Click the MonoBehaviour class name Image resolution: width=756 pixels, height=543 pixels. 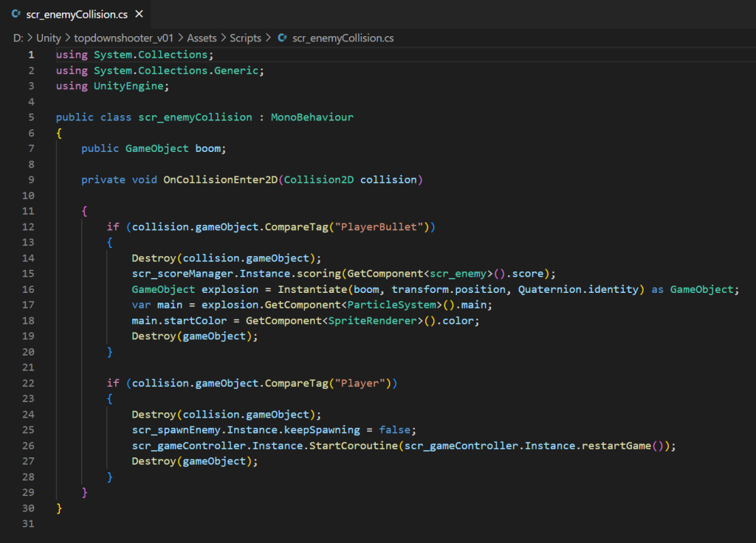312,117
